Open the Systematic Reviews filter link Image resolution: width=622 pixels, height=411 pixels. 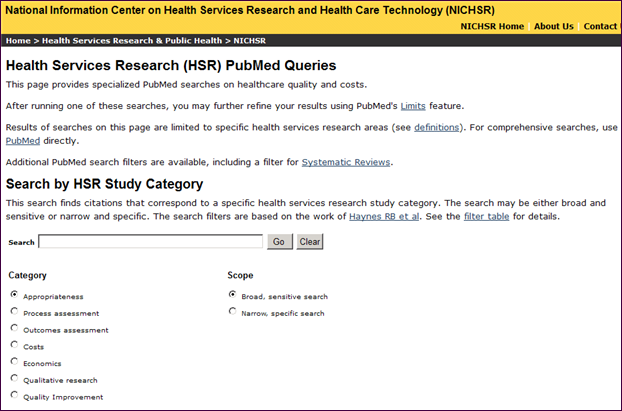pyautogui.click(x=346, y=162)
